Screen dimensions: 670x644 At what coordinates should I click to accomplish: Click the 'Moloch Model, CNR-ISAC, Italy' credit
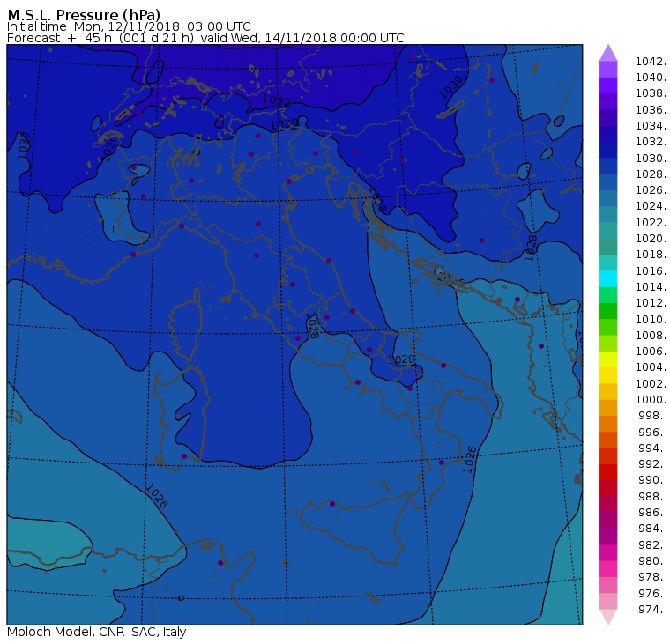click(97, 632)
